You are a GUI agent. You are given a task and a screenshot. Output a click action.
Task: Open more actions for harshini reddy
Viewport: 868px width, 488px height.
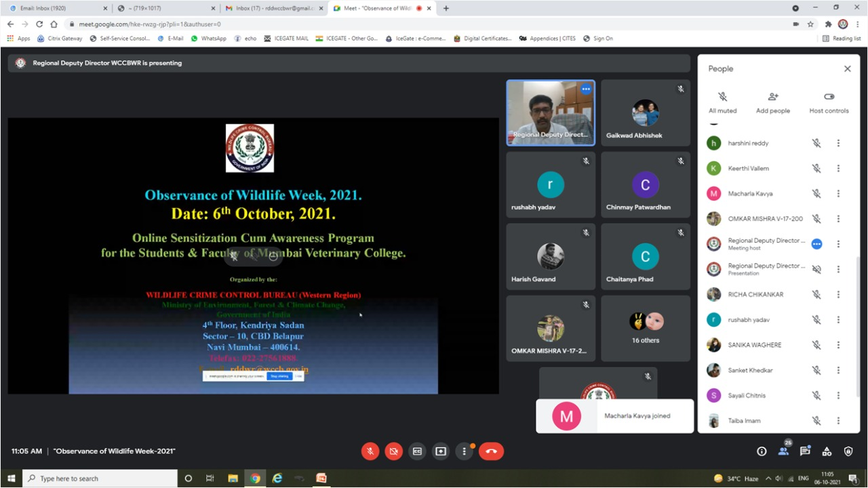coord(838,143)
